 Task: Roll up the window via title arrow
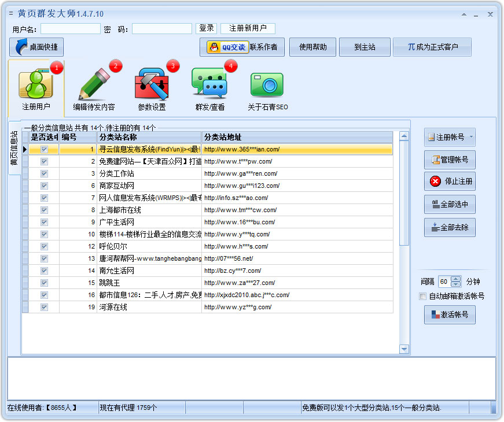464,14
